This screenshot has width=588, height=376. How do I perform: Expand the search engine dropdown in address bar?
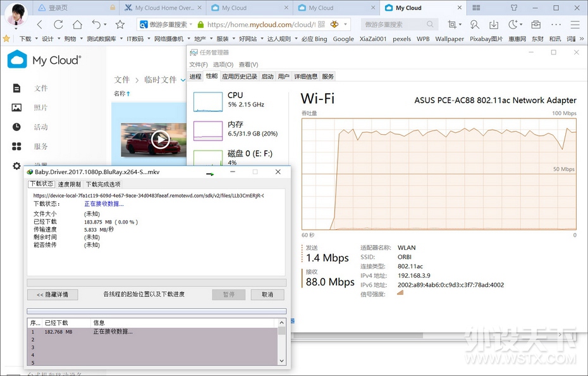(191, 25)
